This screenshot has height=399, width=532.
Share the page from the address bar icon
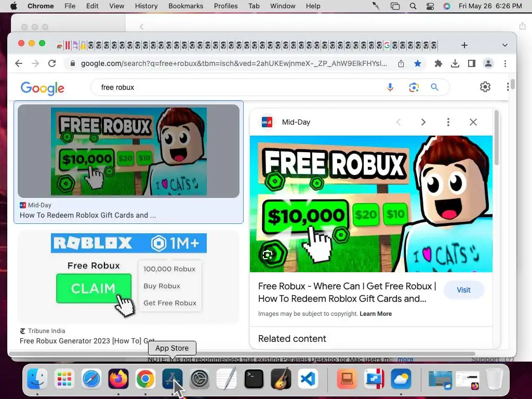point(401,63)
